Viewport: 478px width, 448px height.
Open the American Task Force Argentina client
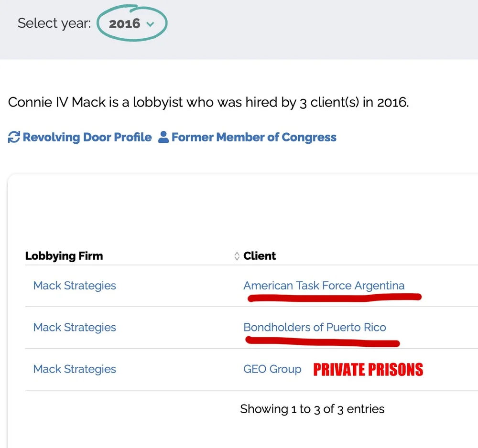click(324, 286)
